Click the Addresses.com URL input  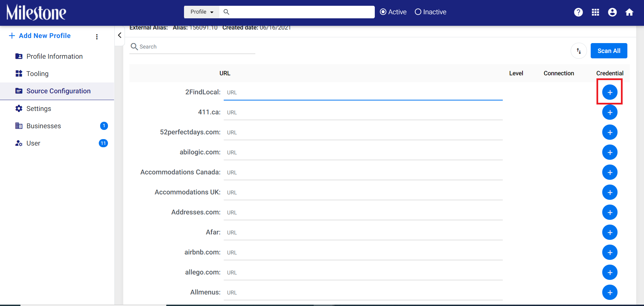(x=363, y=212)
